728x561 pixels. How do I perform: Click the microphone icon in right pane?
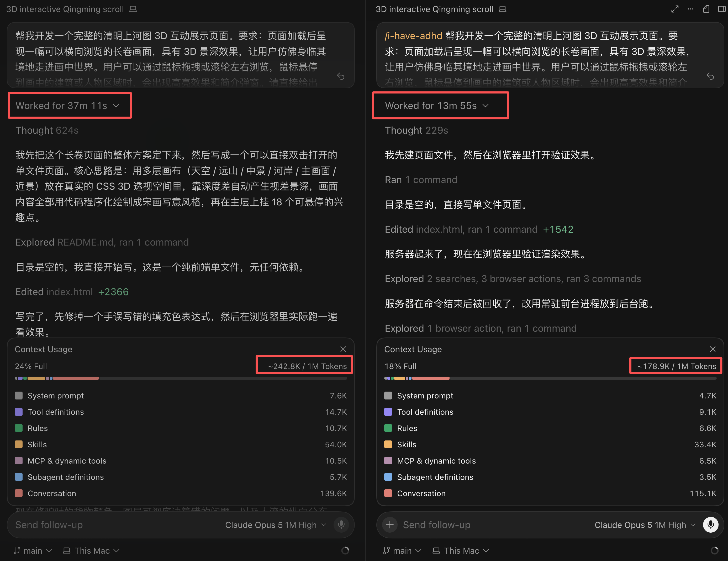point(710,525)
